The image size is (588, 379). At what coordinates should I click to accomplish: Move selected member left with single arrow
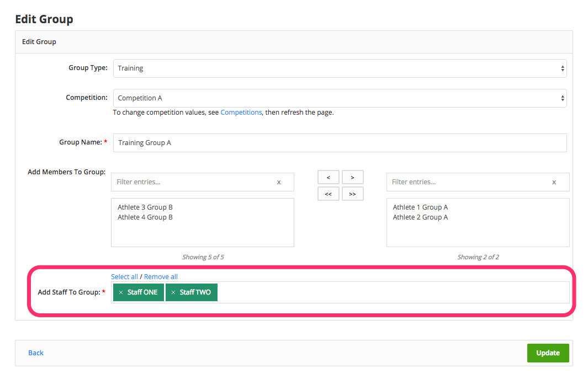click(x=328, y=177)
